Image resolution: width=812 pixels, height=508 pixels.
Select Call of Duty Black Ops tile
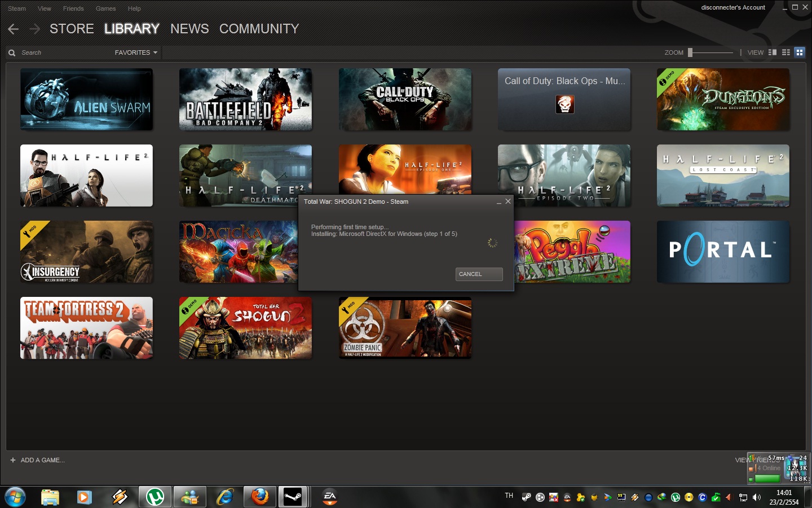[x=405, y=99]
